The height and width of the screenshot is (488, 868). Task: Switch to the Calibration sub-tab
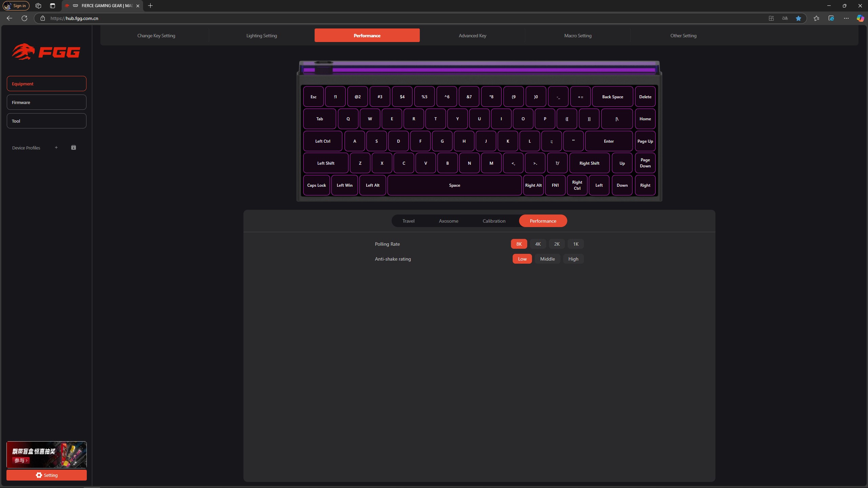click(x=494, y=221)
